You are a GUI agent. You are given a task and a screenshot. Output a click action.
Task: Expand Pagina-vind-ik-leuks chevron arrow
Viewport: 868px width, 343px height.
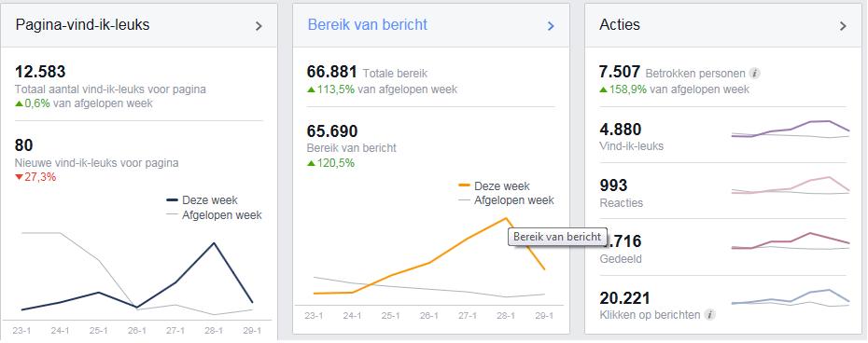(x=259, y=26)
